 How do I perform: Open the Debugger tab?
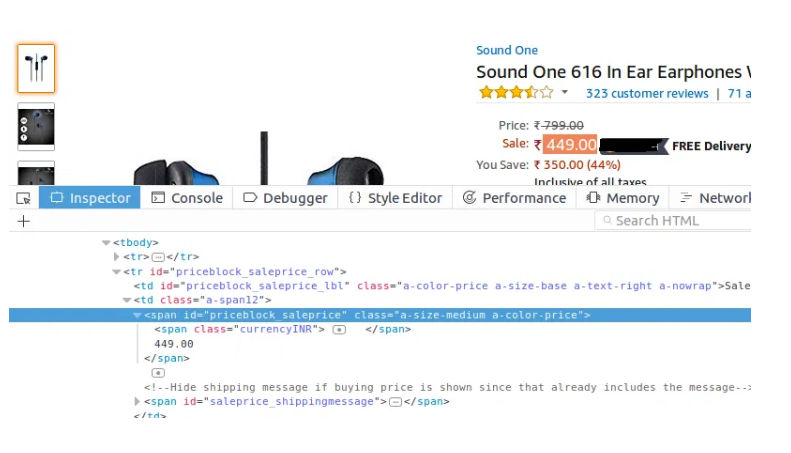click(x=285, y=198)
